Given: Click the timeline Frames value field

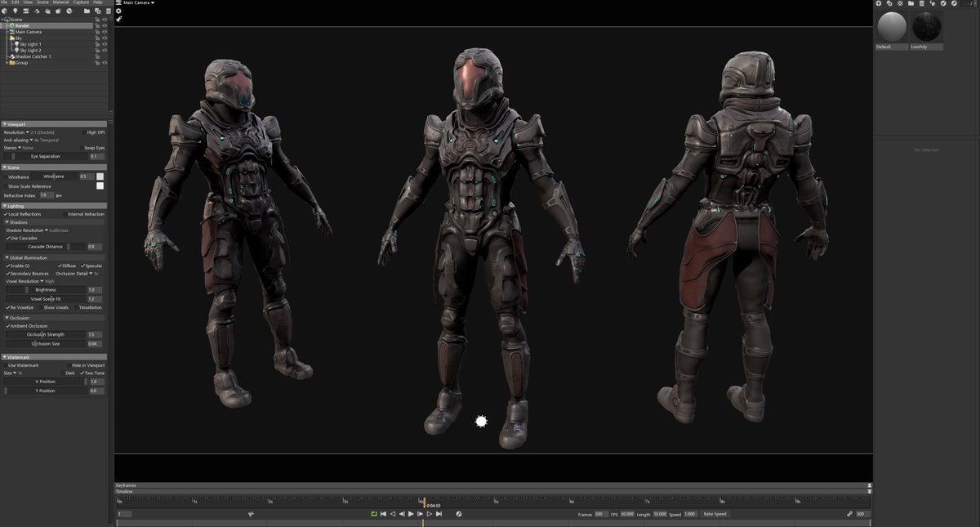Looking at the screenshot, I should (x=601, y=514).
